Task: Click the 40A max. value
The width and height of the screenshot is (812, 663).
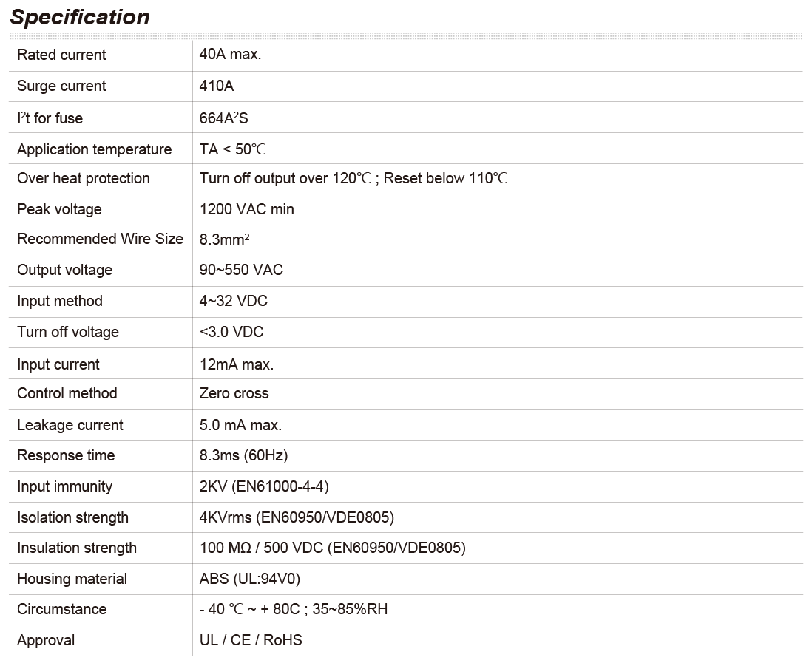Action: point(230,55)
